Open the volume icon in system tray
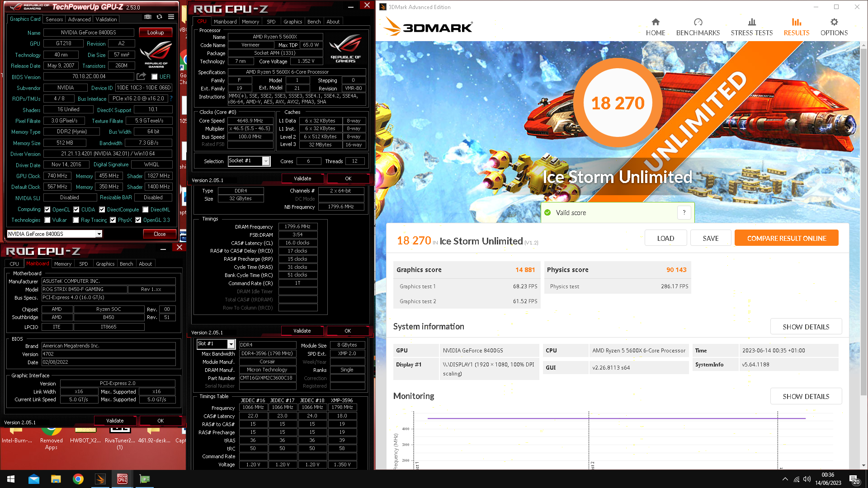The image size is (868, 488). 807,479
